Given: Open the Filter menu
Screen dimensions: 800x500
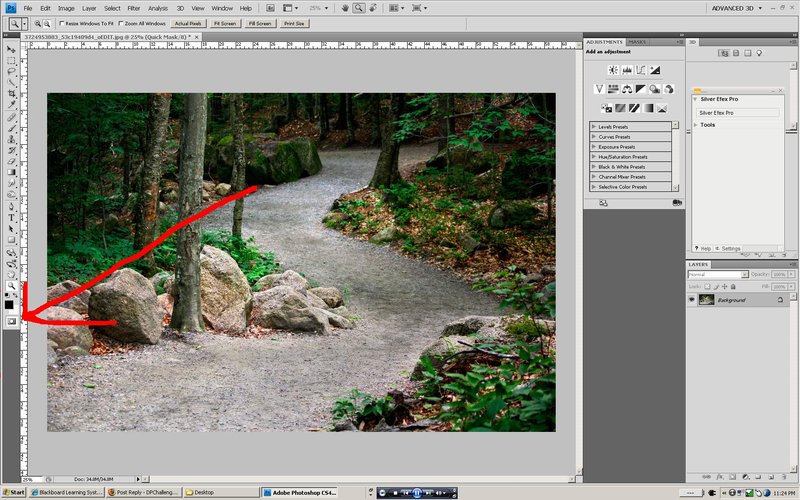Looking at the screenshot, I should click(x=134, y=8).
